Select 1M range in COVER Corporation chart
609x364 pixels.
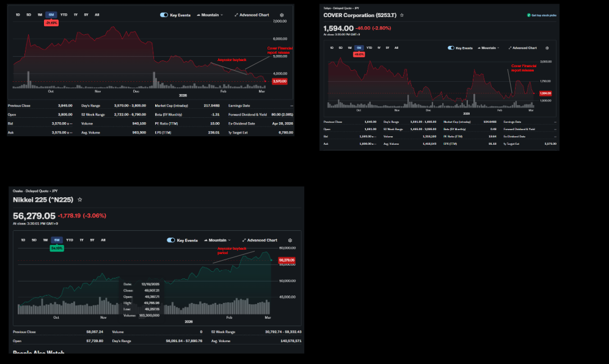point(349,48)
